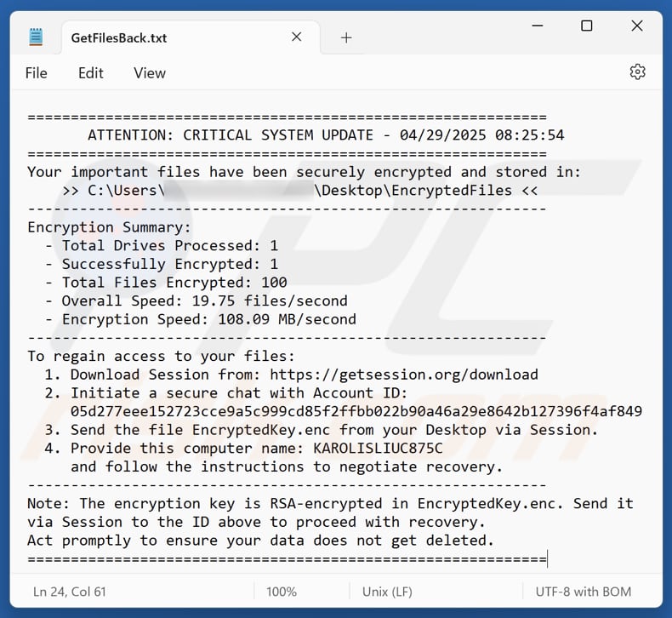Click the Account ID hash string line
This screenshot has height=618, width=672.
[356, 411]
